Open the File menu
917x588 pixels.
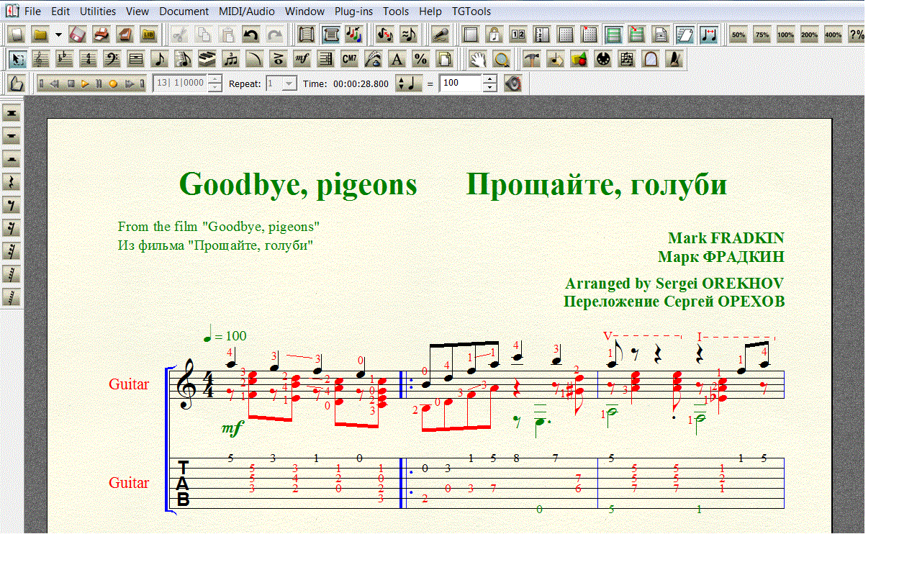click(x=32, y=12)
